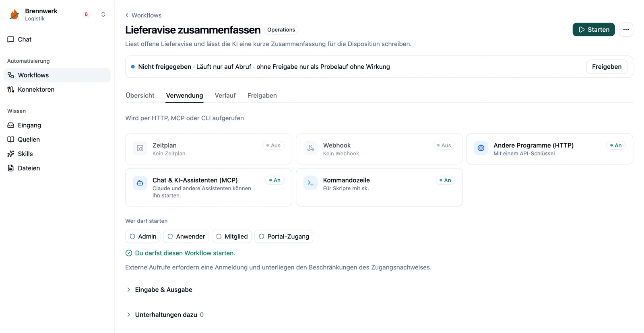This screenshot has width=644, height=333.
Task: Click the play icon inside Starten
Action: click(582, 30)
